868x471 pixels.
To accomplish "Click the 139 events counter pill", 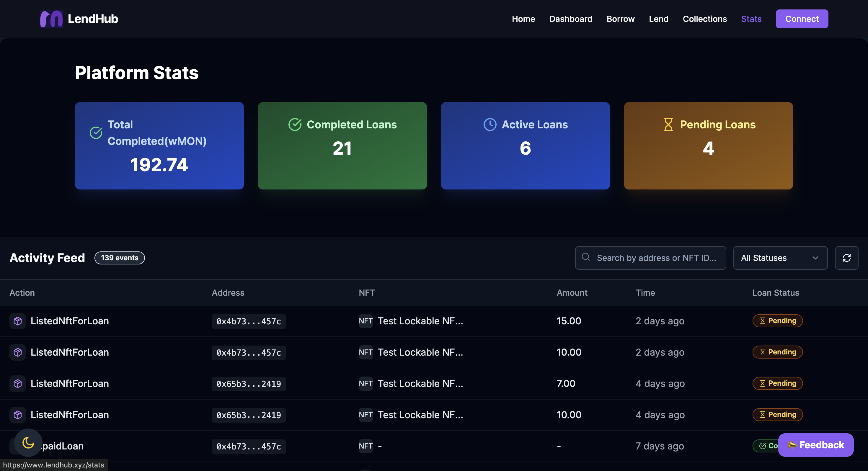I will (x=119, y=257).
